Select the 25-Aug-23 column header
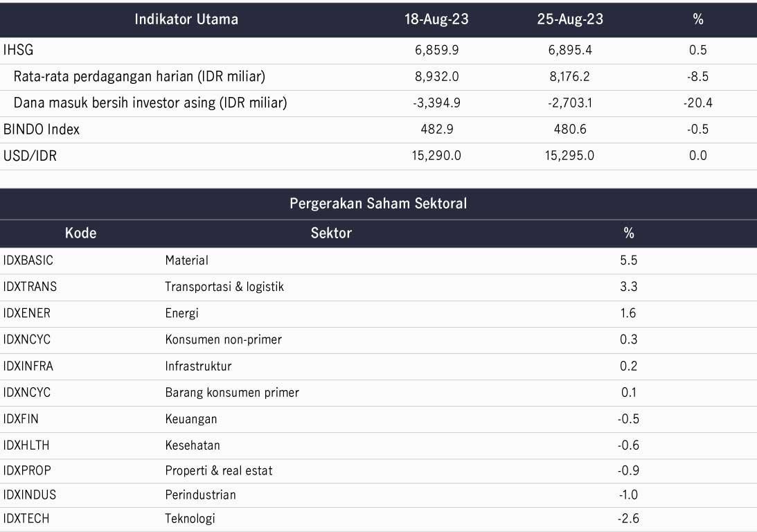 pos(570,19)
